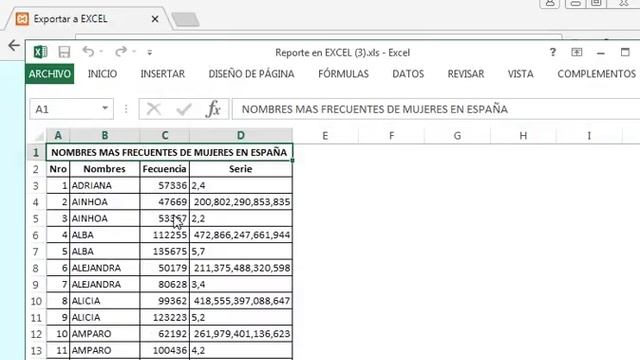This screenshot has width=640, height=360.
Task: Switch to the INICIO ribbon tab
Action: click(x=102, y=74)
